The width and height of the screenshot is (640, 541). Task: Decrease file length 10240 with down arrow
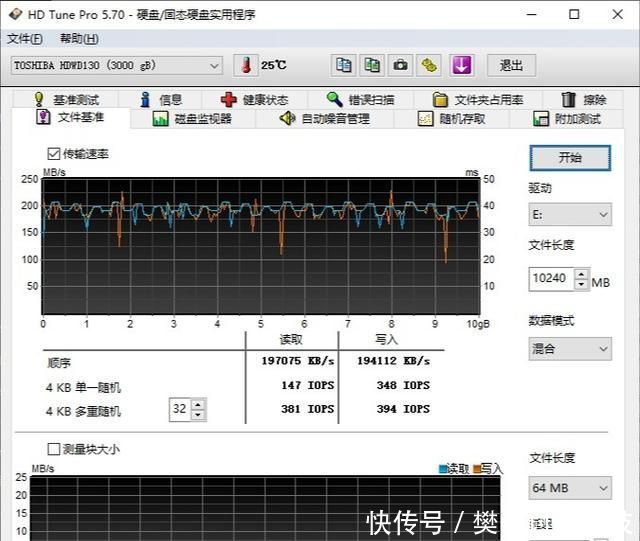(x=582, y=285)
